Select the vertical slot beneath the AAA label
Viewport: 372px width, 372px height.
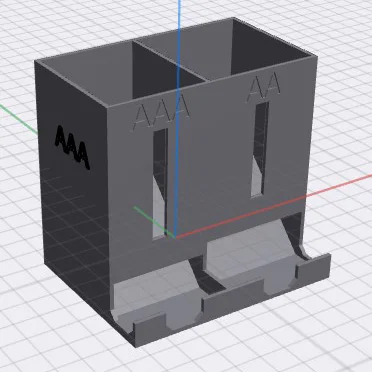160,183
